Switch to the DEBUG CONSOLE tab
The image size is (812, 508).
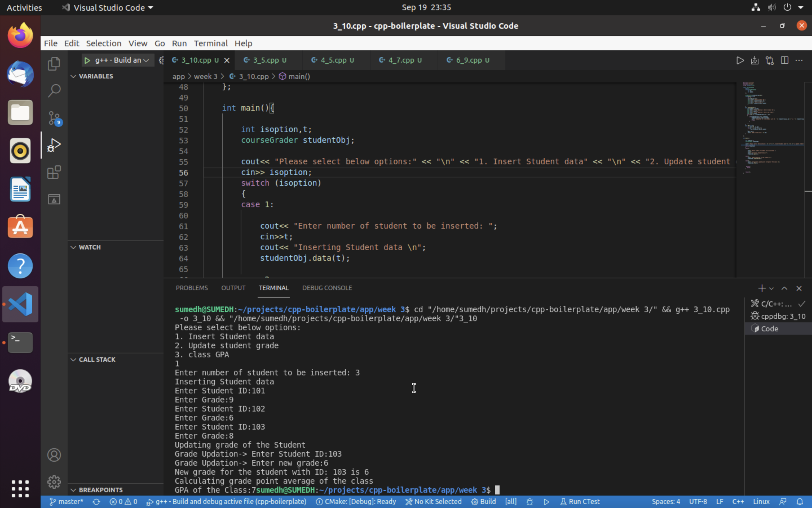[327, 288]
